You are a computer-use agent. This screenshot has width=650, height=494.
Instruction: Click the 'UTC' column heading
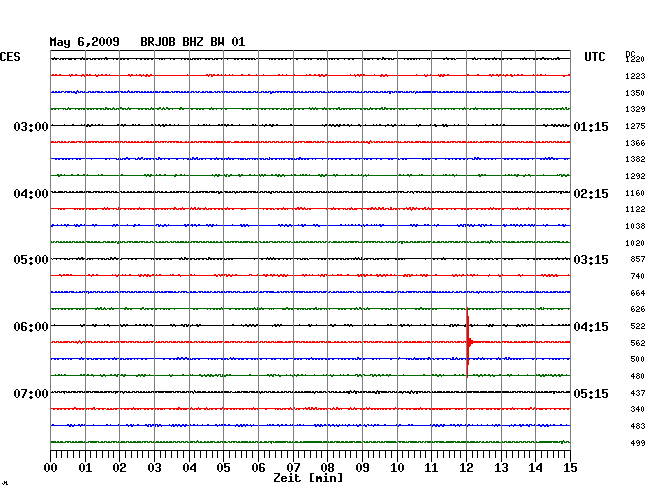point(595,57)
